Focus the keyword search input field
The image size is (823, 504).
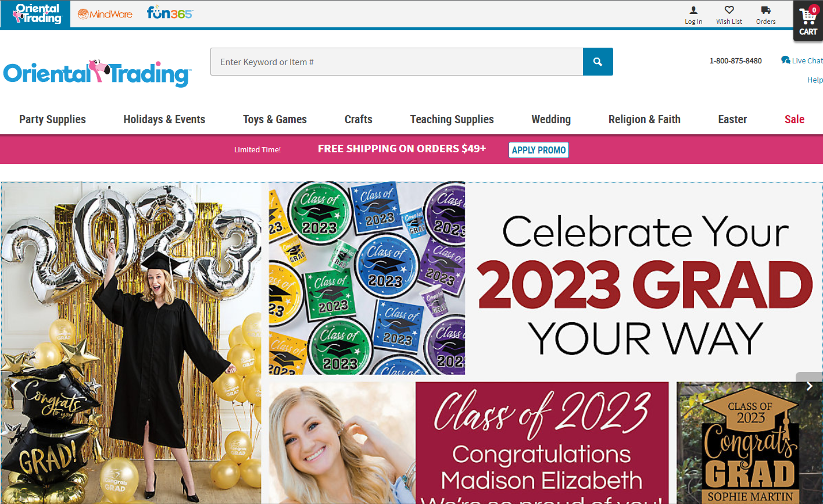(x=397, y=62)
